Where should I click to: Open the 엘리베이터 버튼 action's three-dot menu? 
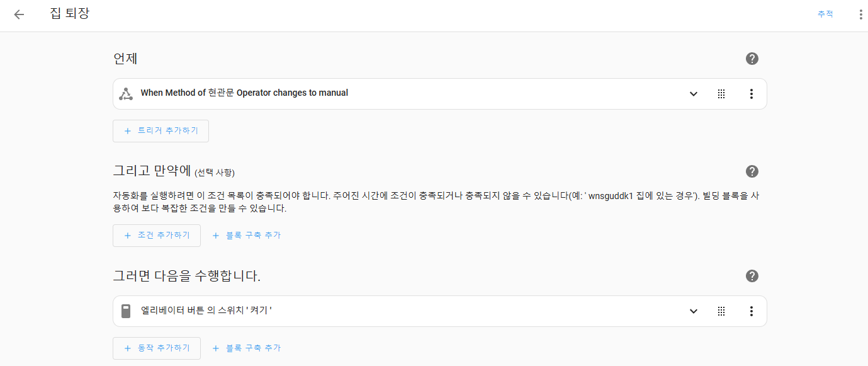(751, 311)
